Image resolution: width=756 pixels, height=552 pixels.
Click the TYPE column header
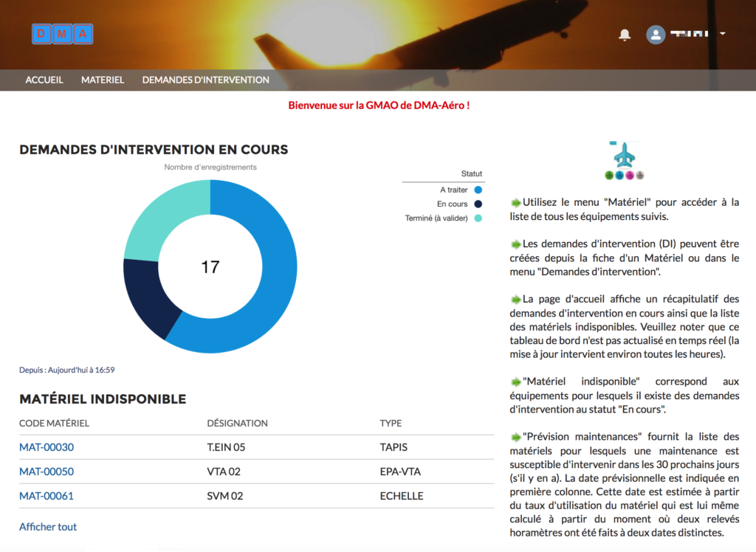[391, 424]
